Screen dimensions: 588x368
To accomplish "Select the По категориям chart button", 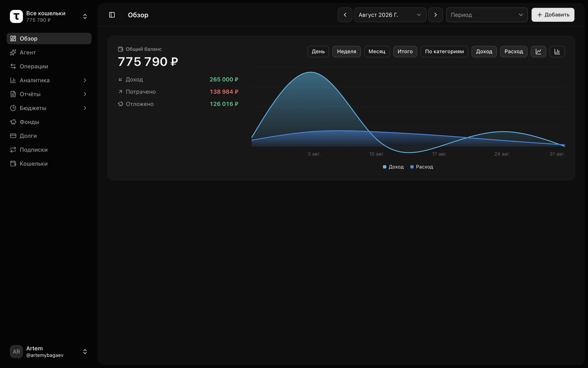I will (x=444, y=52).
